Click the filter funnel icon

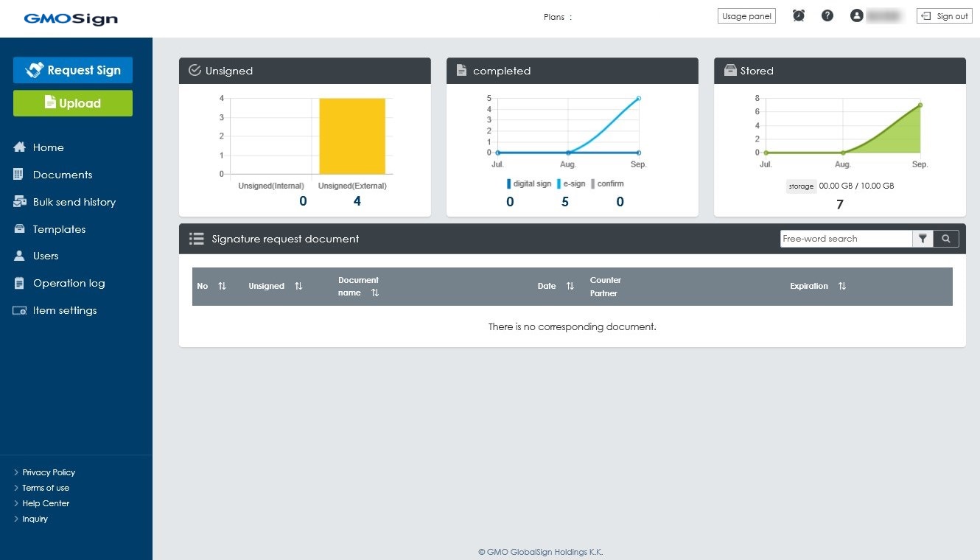coord(923,239)
